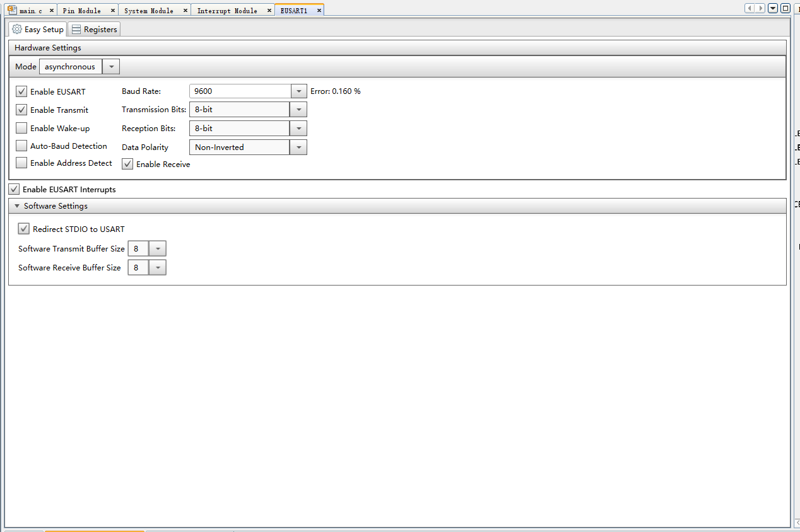The height and width of the screenshot is (532, 800).
Task: Switch to the Registers tab
Action: tap(93, 29)
